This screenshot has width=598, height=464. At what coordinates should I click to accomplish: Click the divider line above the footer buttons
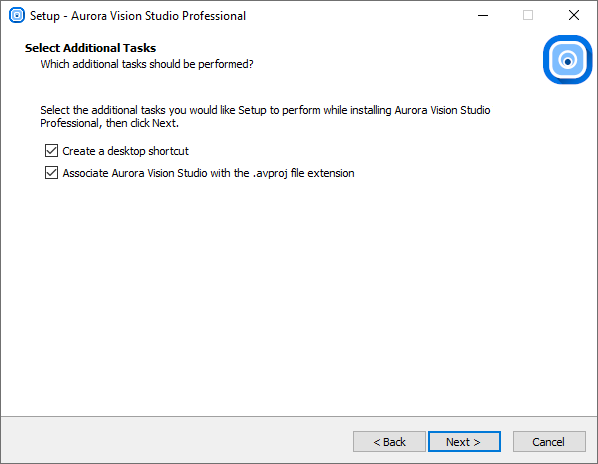click(x=299, y=416)
